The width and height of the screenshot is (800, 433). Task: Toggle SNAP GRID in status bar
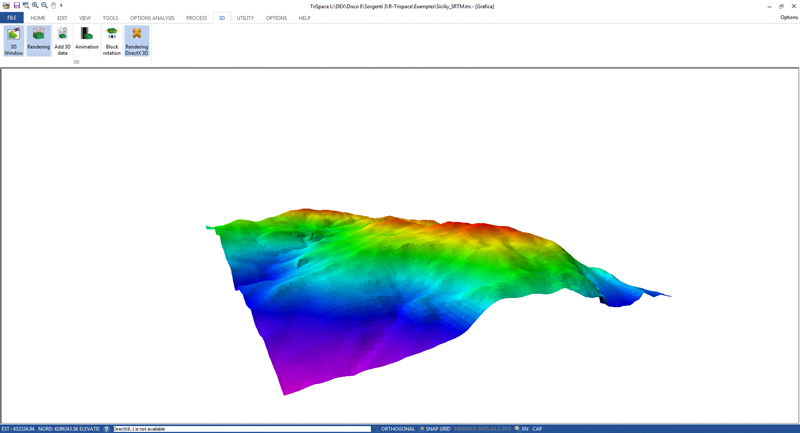pos(436,429)
